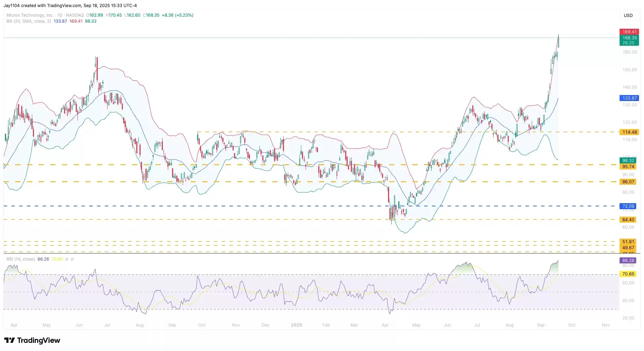Screen dimensions: 644x351
Task: Select the 95.74 support level label
Action: point(628,167)
